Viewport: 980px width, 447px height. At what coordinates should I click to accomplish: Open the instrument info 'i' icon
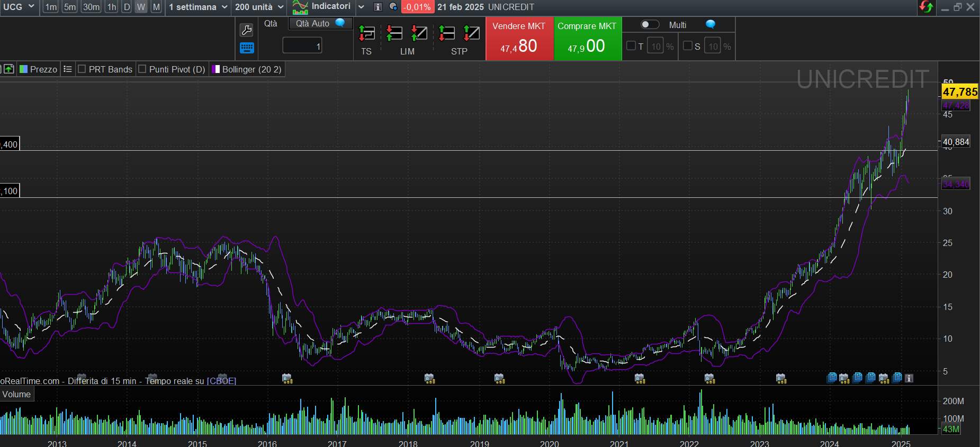pyautogui.click(x=377, y=7)
